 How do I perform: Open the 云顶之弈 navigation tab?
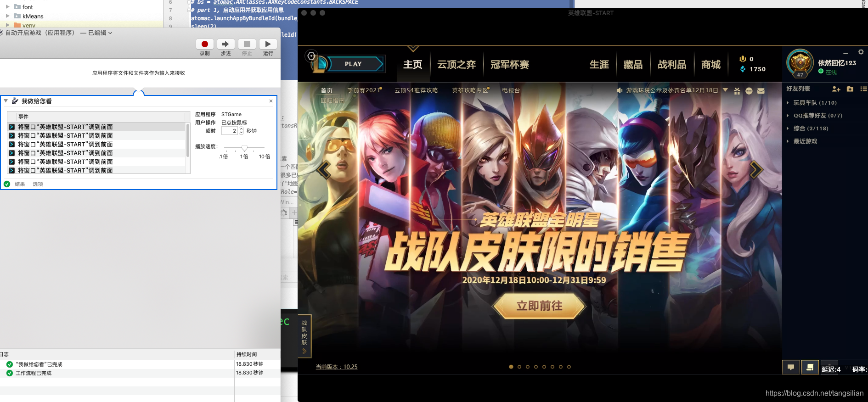pyautogui.click(x=457, y=65)
